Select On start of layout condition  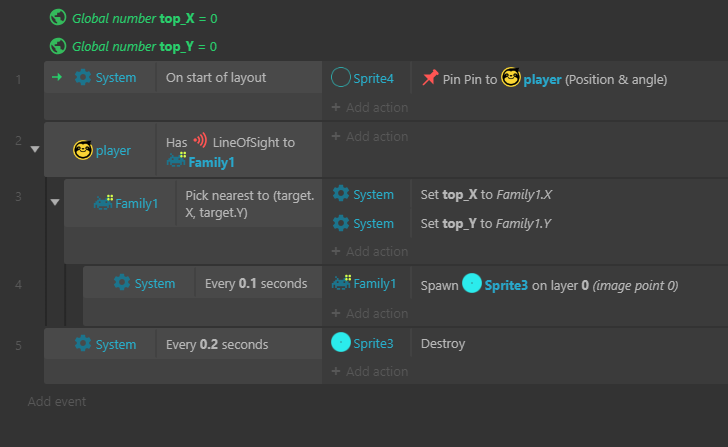[216, 78]
